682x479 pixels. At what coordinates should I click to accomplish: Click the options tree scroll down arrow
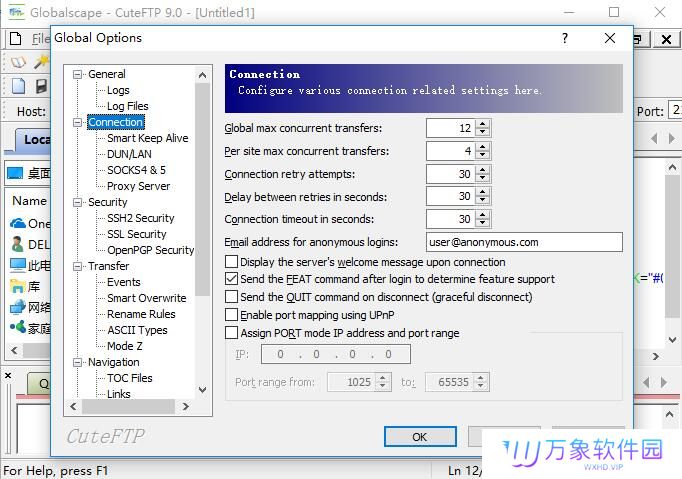pos(202,390)
